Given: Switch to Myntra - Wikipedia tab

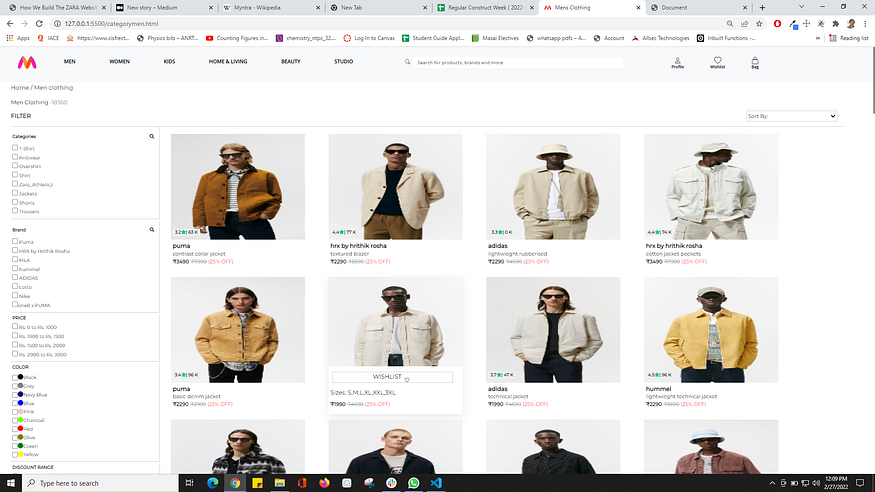Looking at the screenshot, I should tap(272, 7).
